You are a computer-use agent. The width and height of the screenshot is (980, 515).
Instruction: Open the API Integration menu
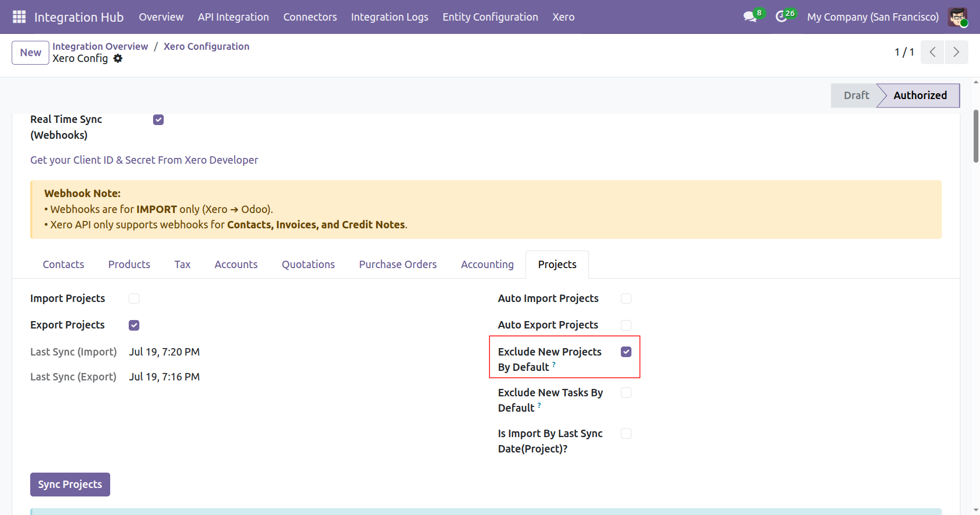pos(234,17)
